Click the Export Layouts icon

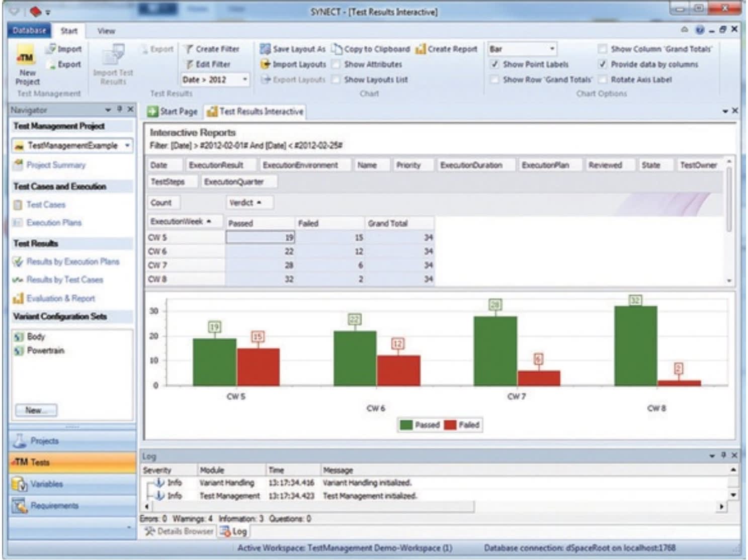pos(266,79)
